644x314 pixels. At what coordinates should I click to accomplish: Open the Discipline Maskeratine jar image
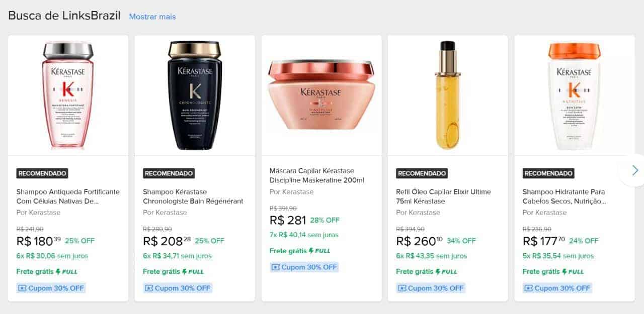coord(321,94)
